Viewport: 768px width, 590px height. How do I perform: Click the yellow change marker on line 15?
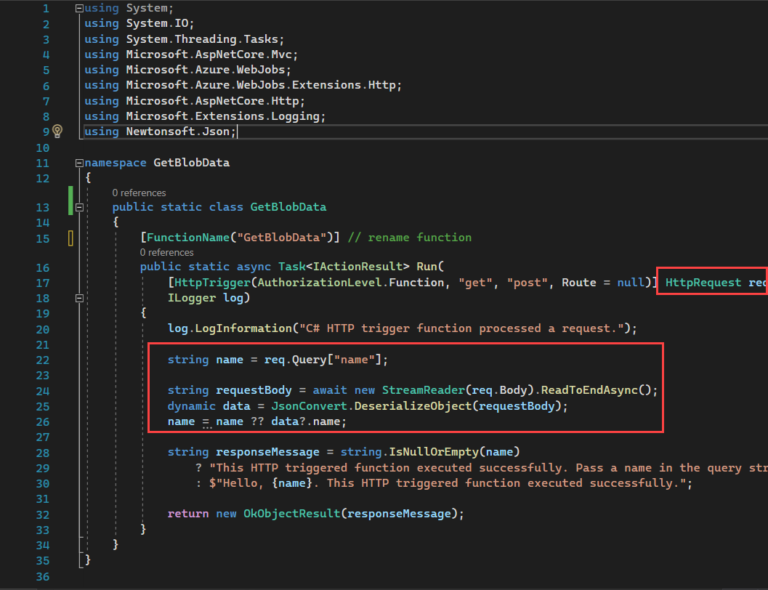[70, 238]
